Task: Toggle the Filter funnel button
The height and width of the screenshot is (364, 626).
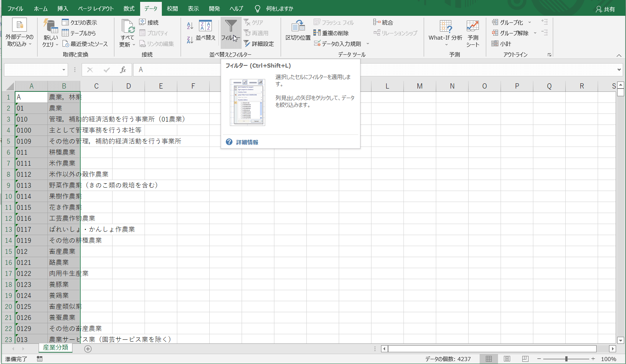Action: point(231,32)
